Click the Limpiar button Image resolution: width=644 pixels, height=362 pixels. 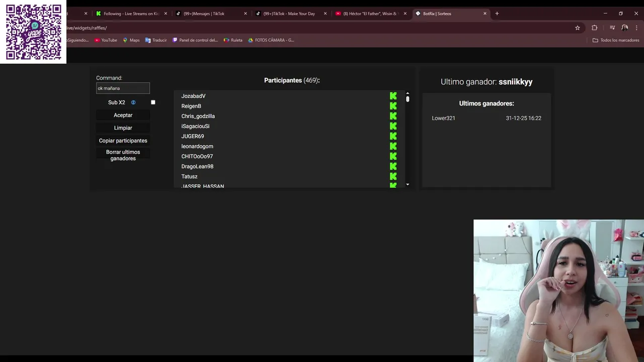pos(123,128)
